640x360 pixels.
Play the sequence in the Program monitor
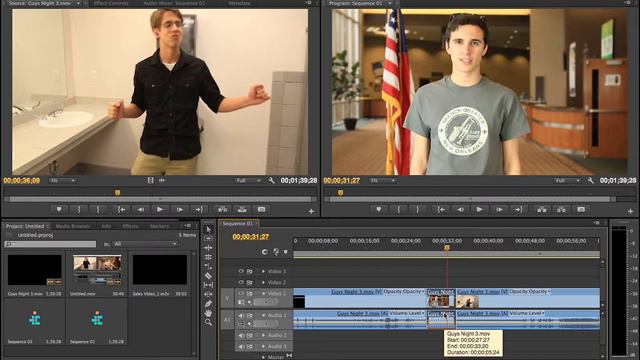[x=480, y=209]
